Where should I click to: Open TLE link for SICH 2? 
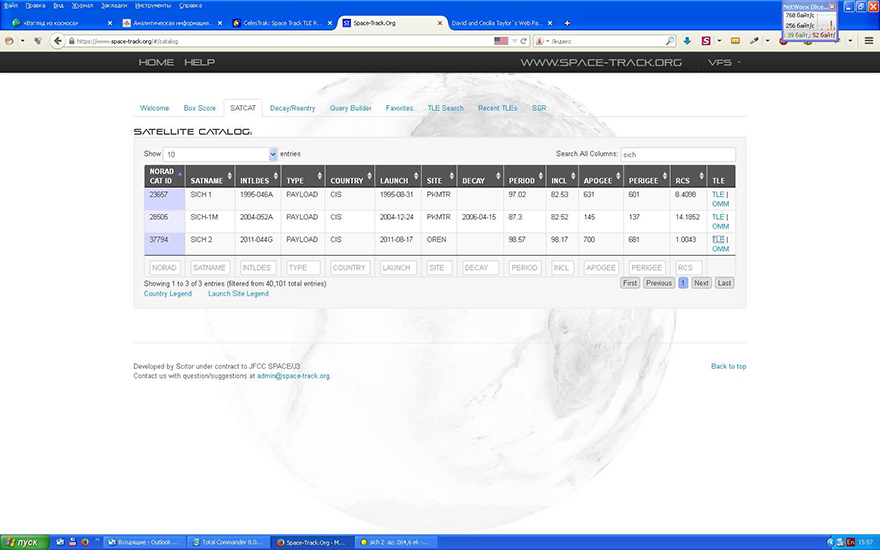coord(718,240)
